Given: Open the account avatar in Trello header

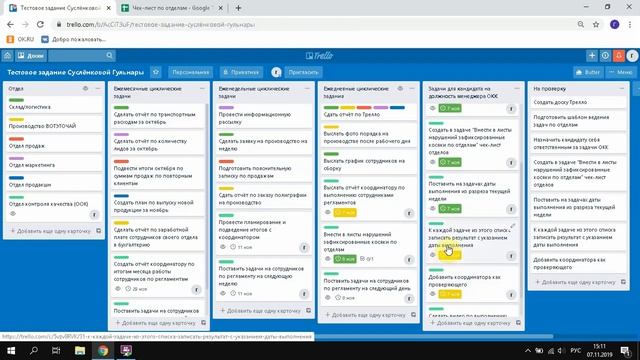Looking at the screenshot, I should 632,56.
